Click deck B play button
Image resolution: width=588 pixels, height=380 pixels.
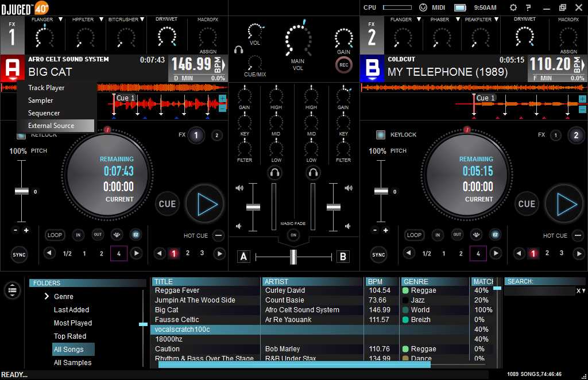565,204
